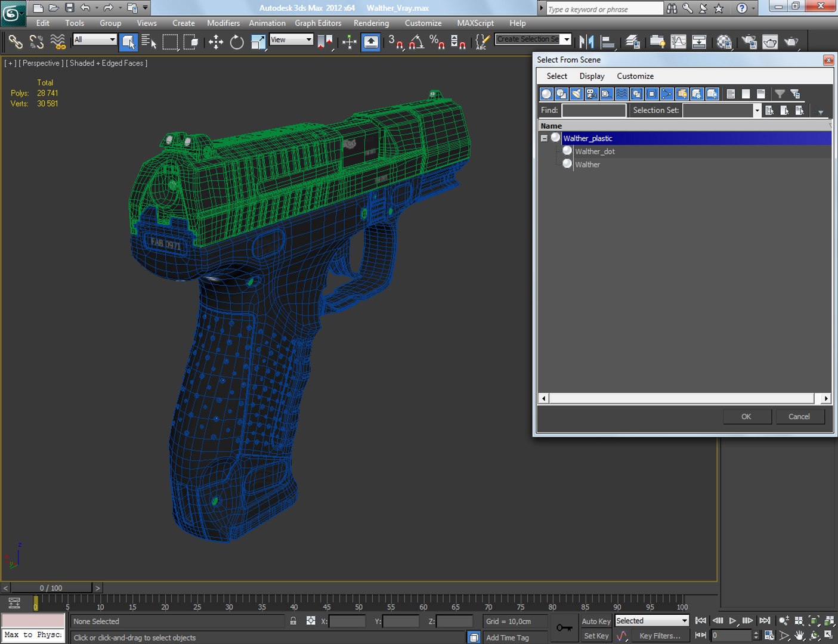Click the Key Filters button
This screenshot has width=838, height=644.
660,636
